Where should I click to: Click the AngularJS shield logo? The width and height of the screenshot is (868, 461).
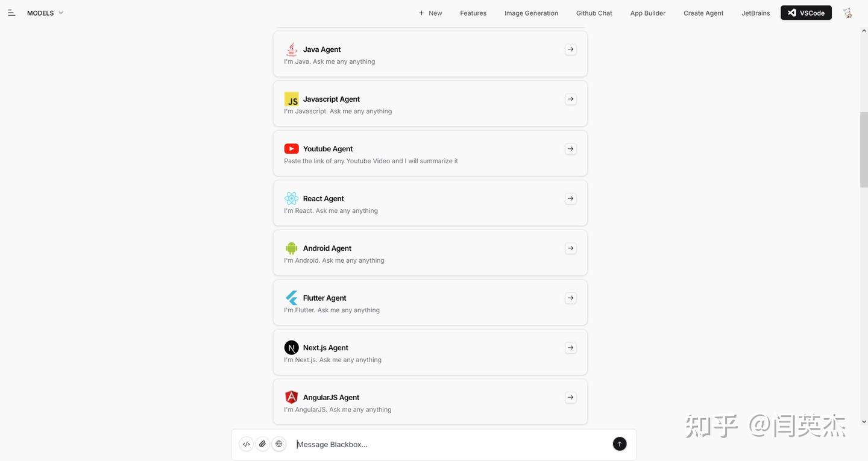click(x=291, y=397)
